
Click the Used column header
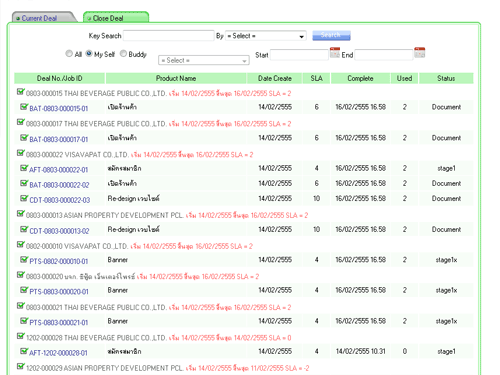pyautogui.click(x=404, y=78)
